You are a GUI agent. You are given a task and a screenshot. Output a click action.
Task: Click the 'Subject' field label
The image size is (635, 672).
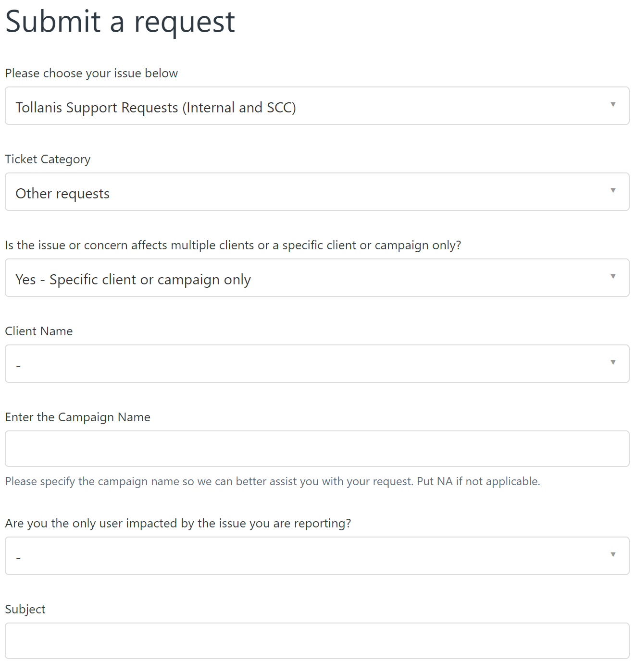[25, 610]
